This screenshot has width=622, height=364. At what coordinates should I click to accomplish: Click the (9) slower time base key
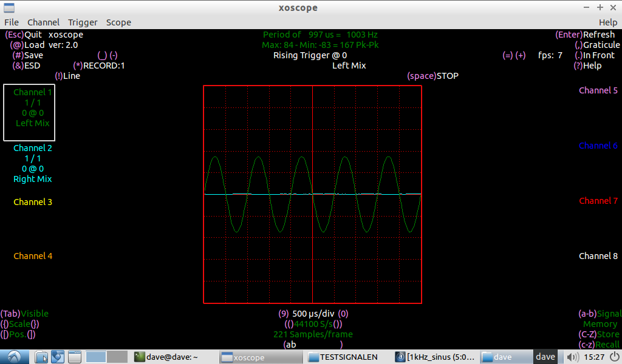[x=283, y=314]
